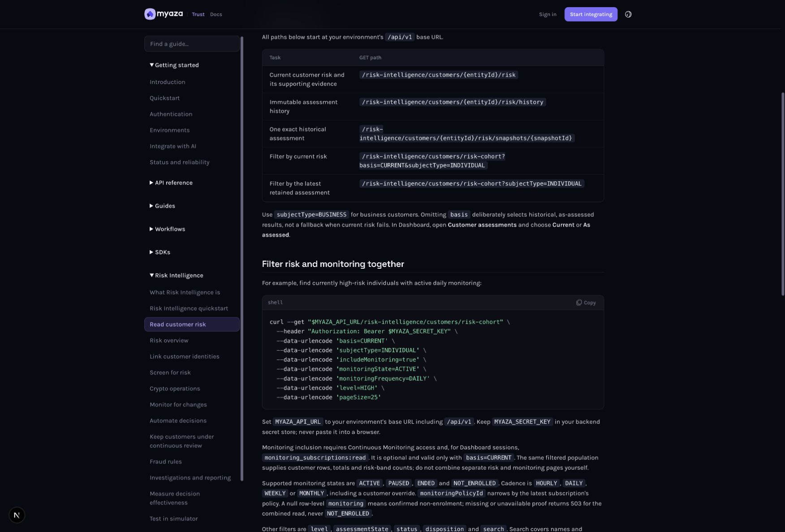Open the Test in simulator page

173,519
